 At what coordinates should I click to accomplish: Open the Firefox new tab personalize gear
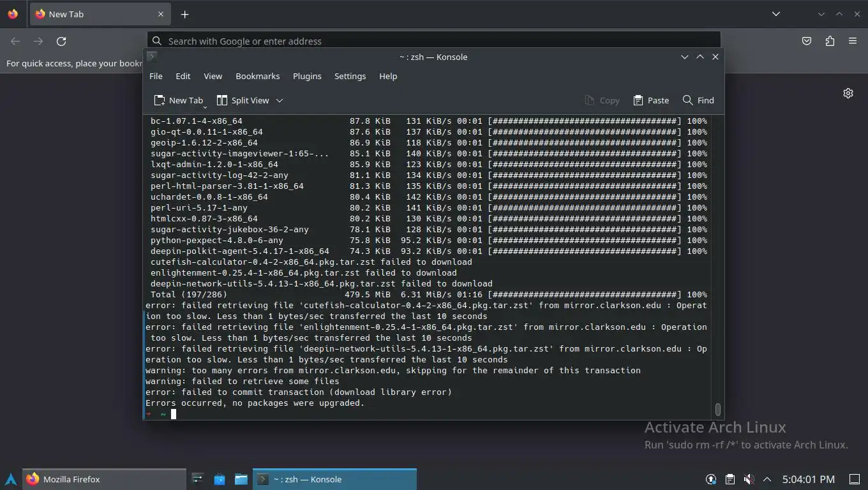pos(848,93)
